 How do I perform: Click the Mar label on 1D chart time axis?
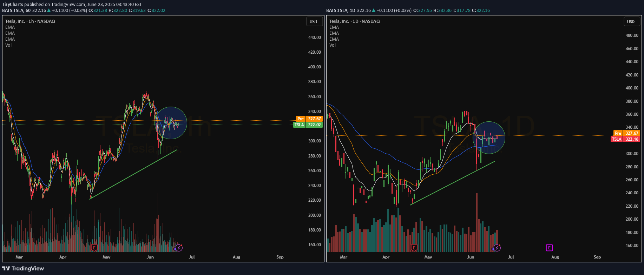(x=344, y=257)
